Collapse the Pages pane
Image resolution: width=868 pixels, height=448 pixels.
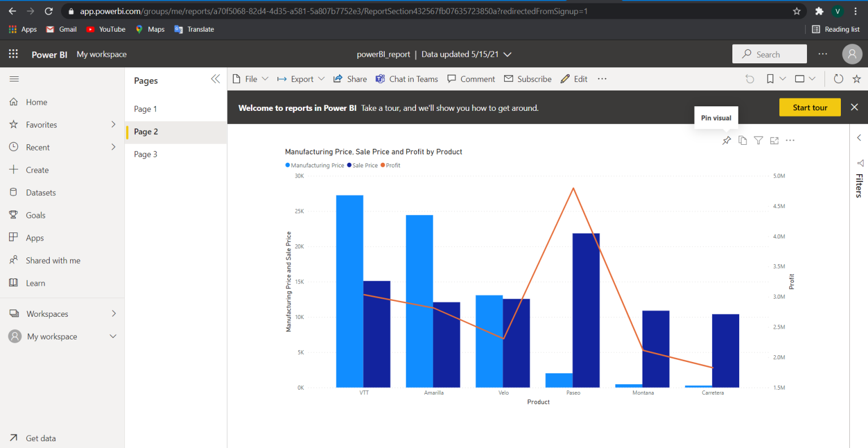[x=215, y=79]
